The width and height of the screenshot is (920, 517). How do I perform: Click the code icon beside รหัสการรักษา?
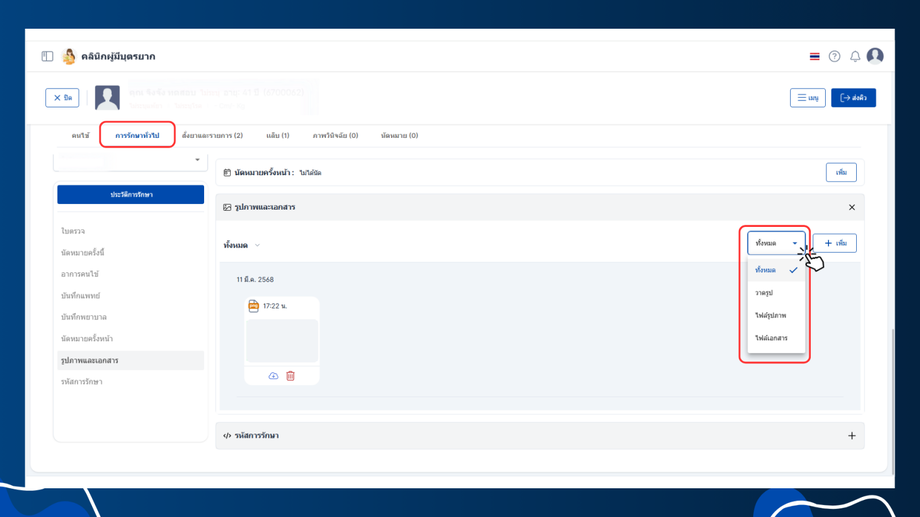pos(227,436)
